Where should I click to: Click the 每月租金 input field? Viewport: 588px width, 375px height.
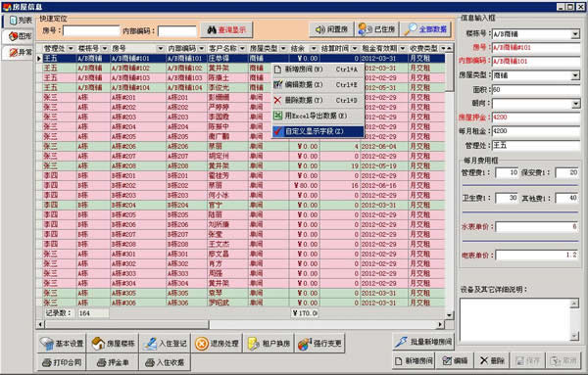[536, 131]
